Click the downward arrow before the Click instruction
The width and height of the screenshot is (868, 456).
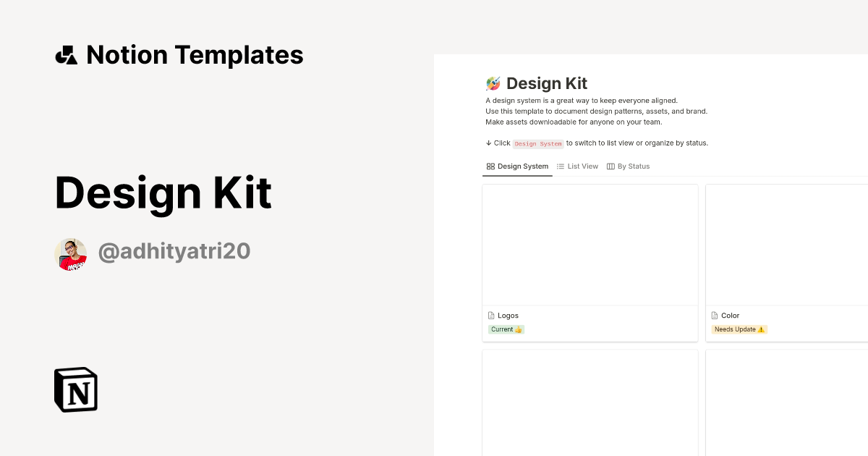point(488,143)
